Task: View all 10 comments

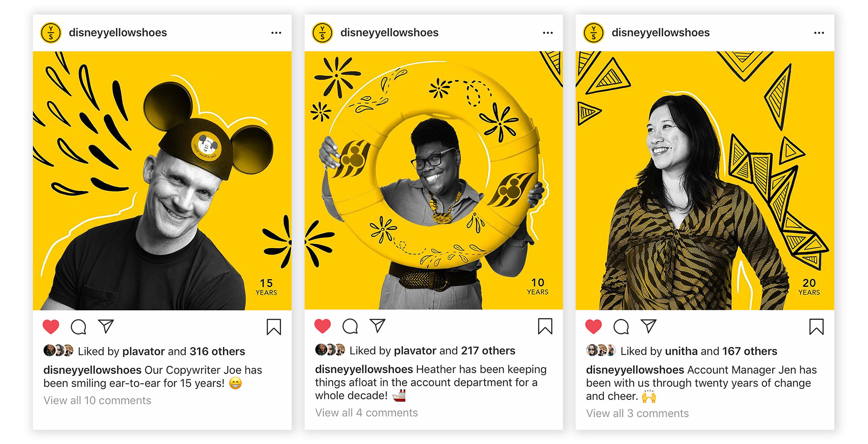Action: click(x=97, y=401)
